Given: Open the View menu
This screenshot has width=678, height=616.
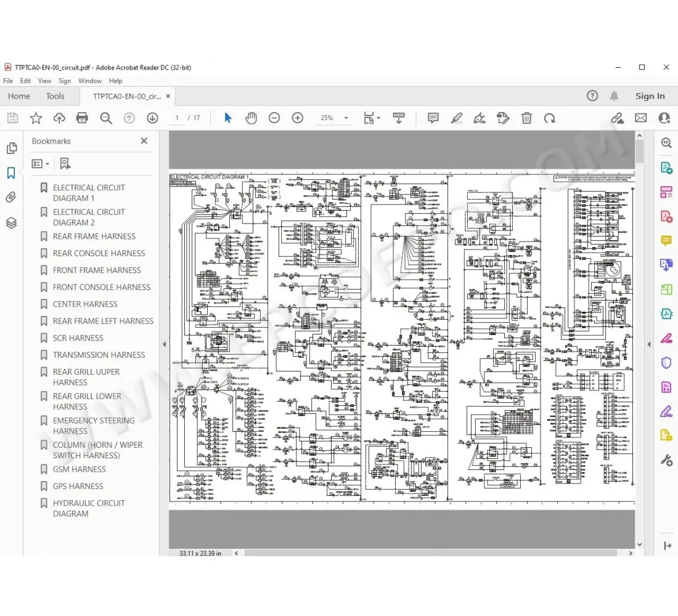Looking at the screenshot, I should tap(44, 81).
